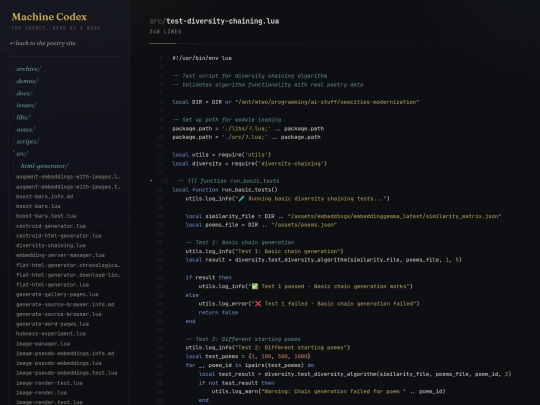This screenshot has height=405, width=540.
Task: Open image-pseudo-embeddings.test.lua
Action: pyautogui.click(x=66, y=373)
